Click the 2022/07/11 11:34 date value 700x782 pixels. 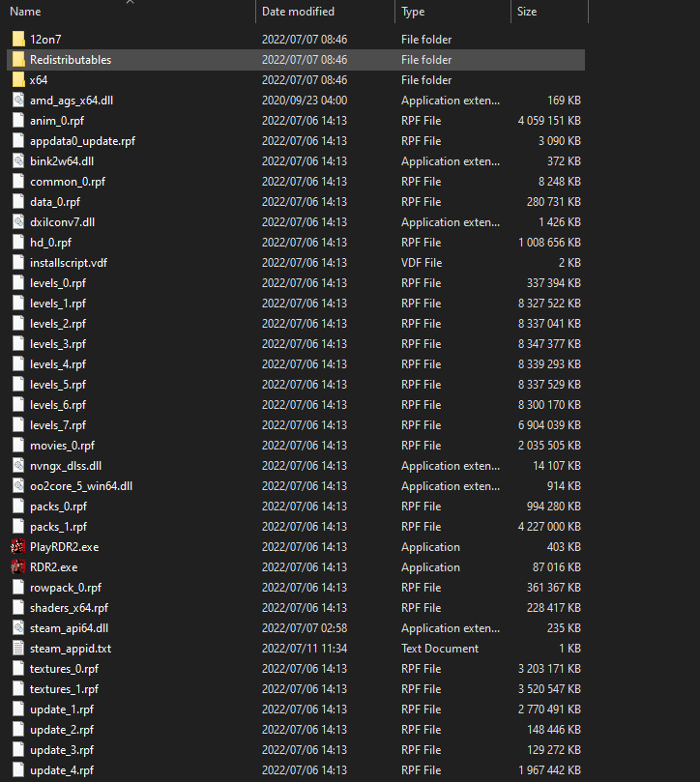[x=305, y=649]
